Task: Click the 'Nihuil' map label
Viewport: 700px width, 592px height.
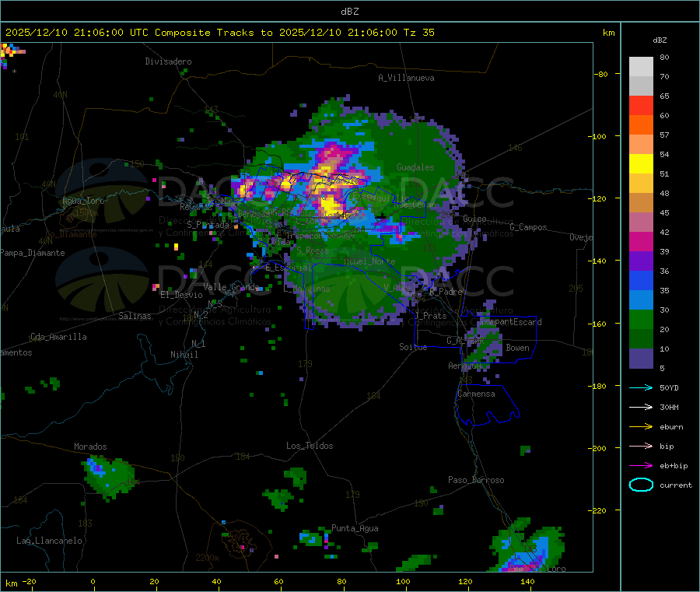Action: pyautogui.click(x=184, y=355)
